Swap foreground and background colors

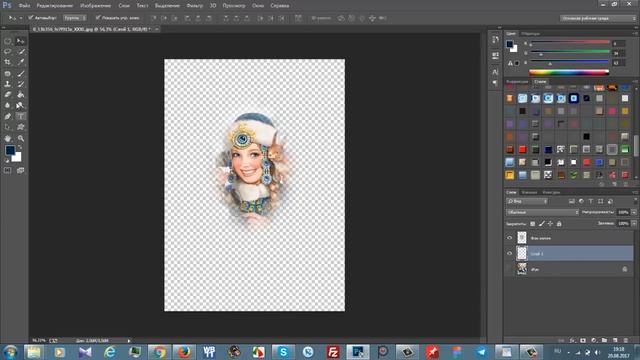19,147
